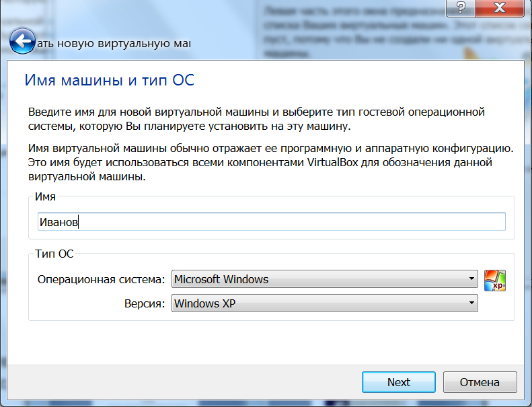
Task: Click the Версия label
Action: pyautogui.click(x=145, y=303)
